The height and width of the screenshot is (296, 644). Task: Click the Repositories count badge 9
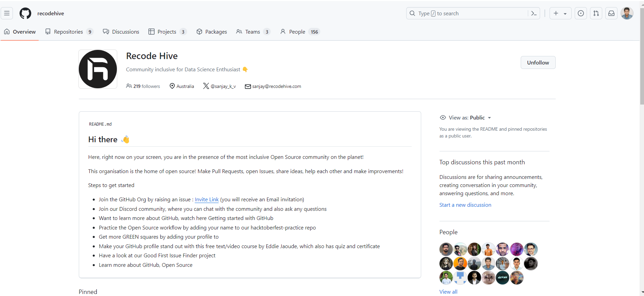[90, 32]
